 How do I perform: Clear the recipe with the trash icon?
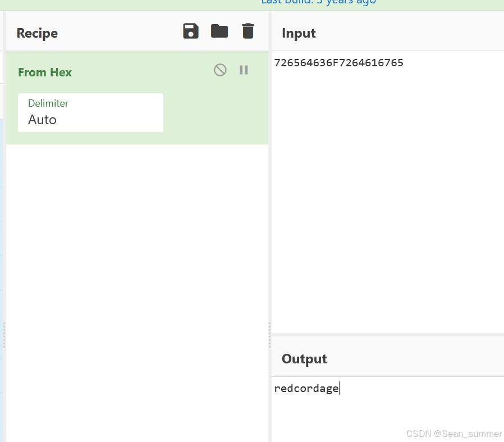click(x=248, y=31)
